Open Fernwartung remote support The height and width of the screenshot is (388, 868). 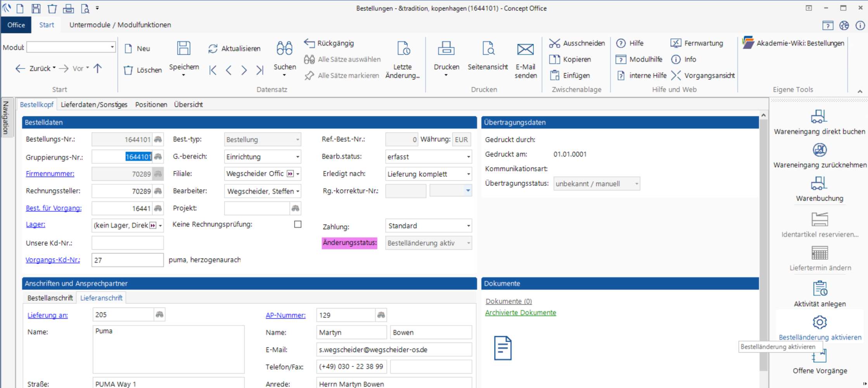point(697,43)
